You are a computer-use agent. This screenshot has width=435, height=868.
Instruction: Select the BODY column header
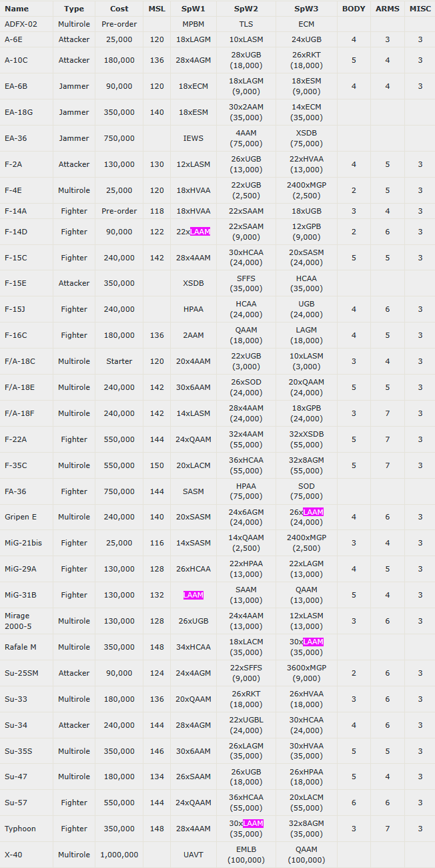pos(354,9)
